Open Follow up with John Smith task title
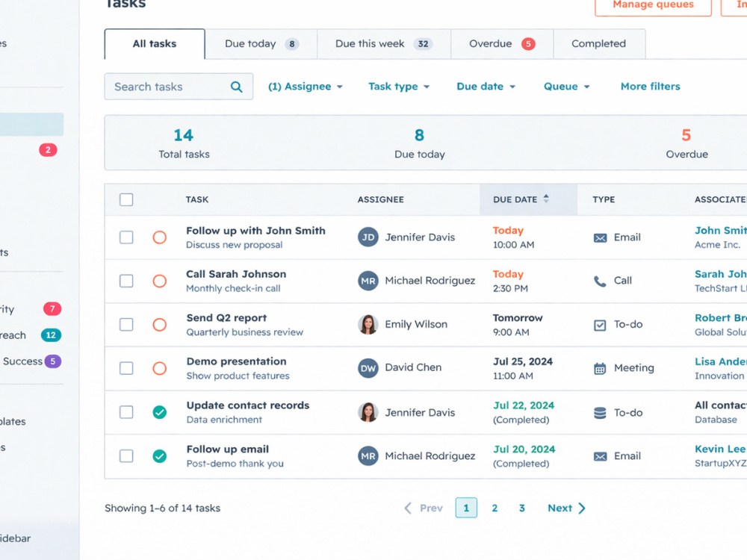Image resolution: width=747 pixels, height=560 pixels. point(255,231)
